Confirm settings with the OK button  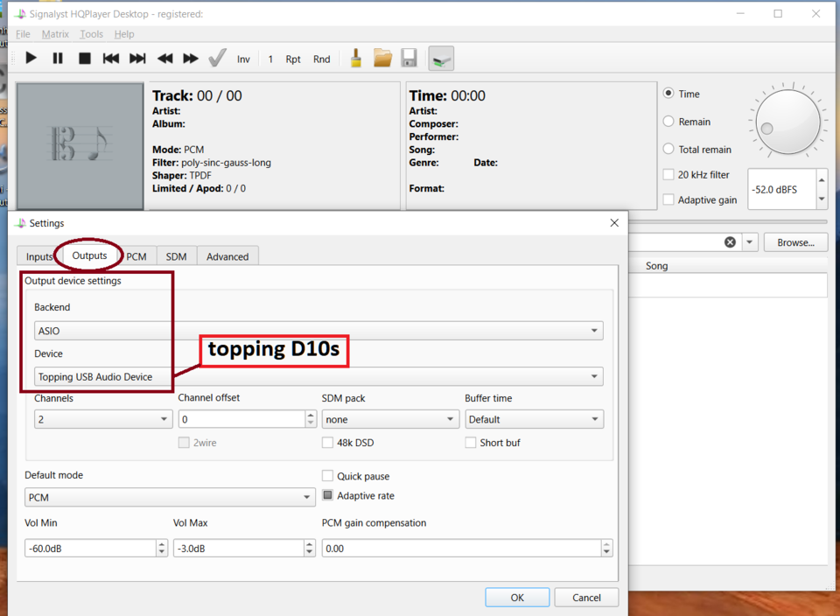pos(517,598)
